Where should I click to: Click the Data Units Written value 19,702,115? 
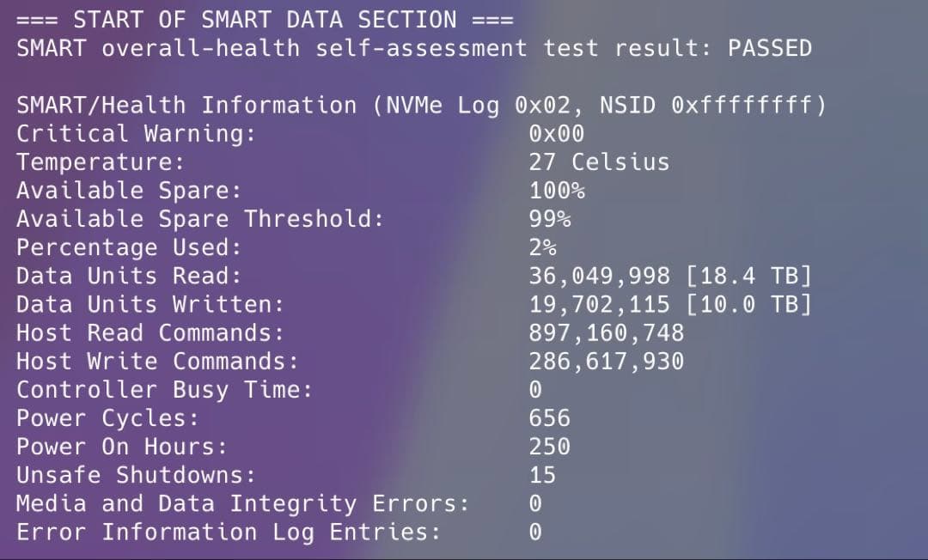pyautogui.click(x=600, y=304)
